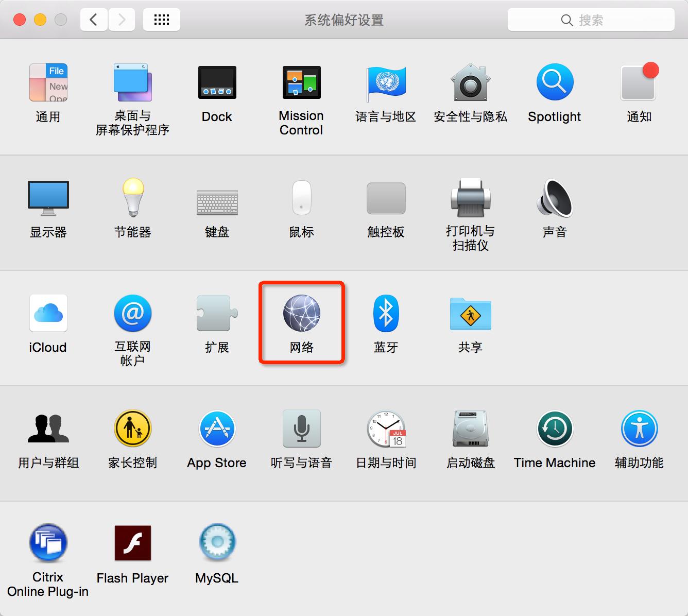The image size is (688, 616).
Task: Open the 声音 sound preferences
Action: coord(554,198)
